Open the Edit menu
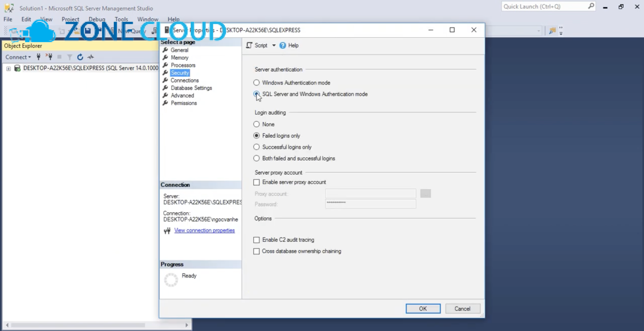The height and width of the screenshot is (331, 644). (26, 19)
